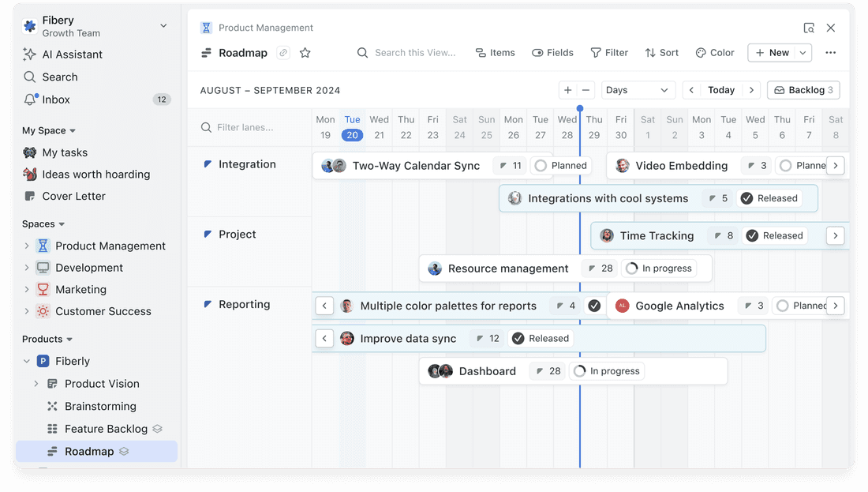Expand the Product Management space

click(x=27, y=246)
